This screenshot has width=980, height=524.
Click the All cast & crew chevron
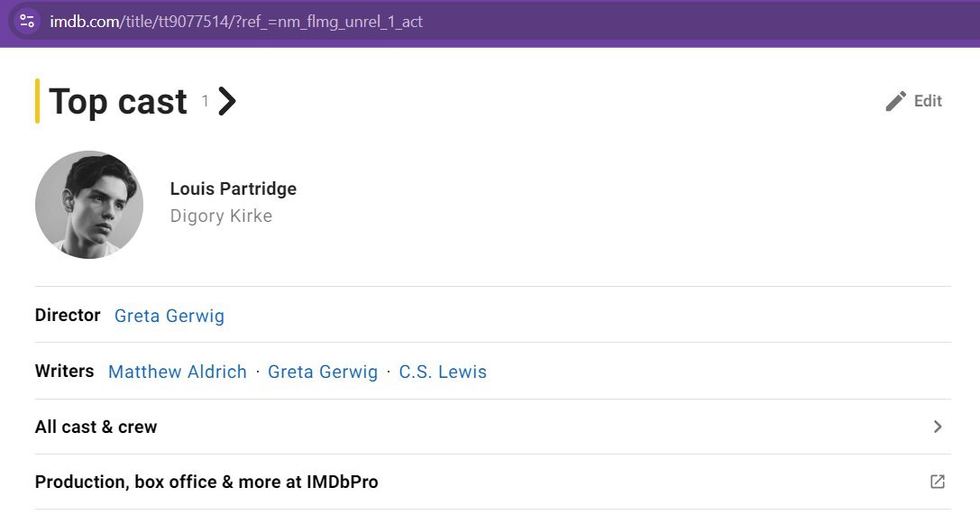click(938, 427)
